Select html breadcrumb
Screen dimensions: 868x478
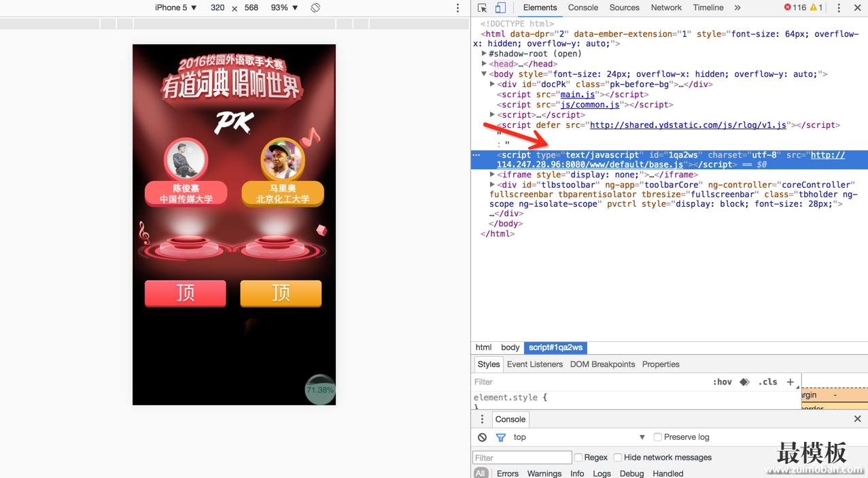tap(483, 347)
